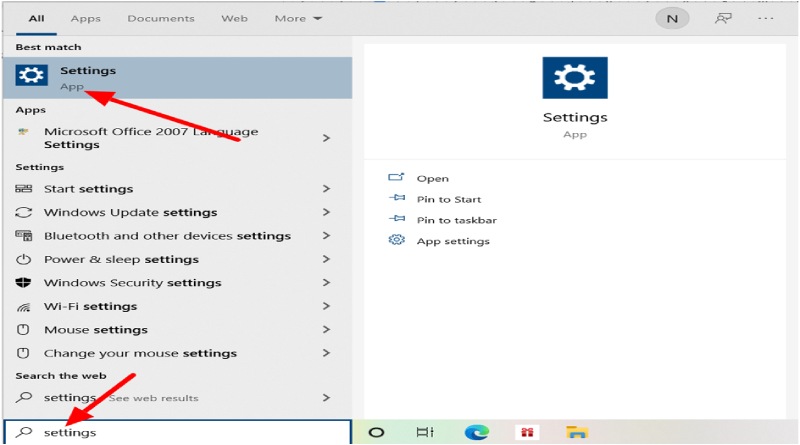Expand arrow next to Bluetooth and other devices settings
Viewport: 800px width, 445px height.
point(327,236)
